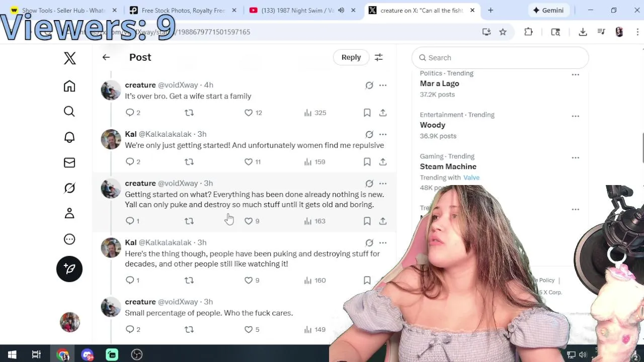
Task: Click Kal's avatar on 'Here's the thing' post
Action: point(111,248)
